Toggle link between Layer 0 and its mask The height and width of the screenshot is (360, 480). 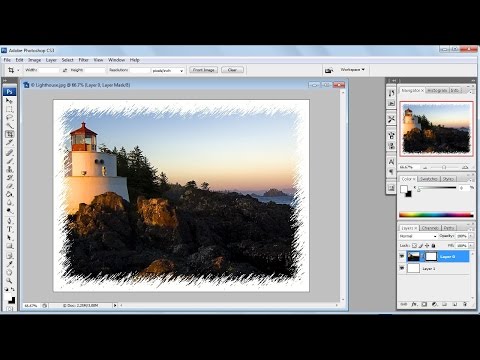pyautogui.click(x=422, y=256)
